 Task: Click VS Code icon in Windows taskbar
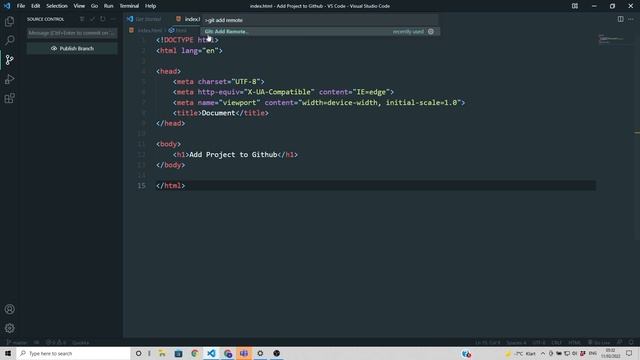[211, 353]
